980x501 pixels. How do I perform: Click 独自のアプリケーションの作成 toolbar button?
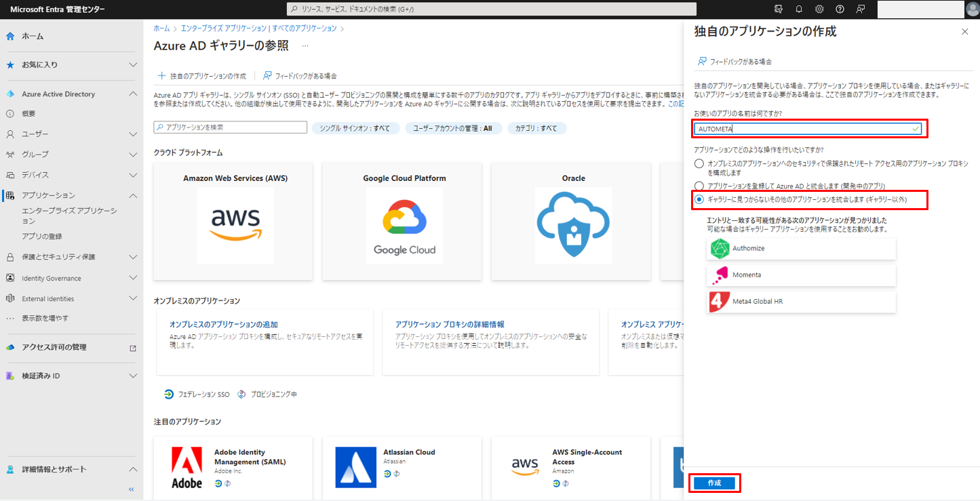pos(201,76)
